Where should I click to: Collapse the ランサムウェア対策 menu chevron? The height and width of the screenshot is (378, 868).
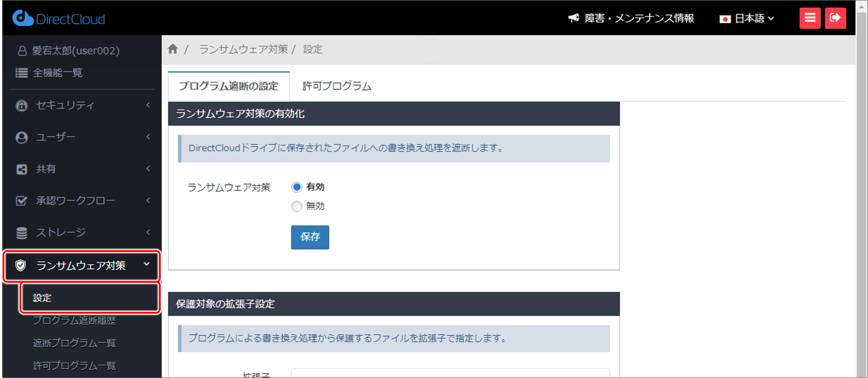pyautogui.click(x=147, y=264)
